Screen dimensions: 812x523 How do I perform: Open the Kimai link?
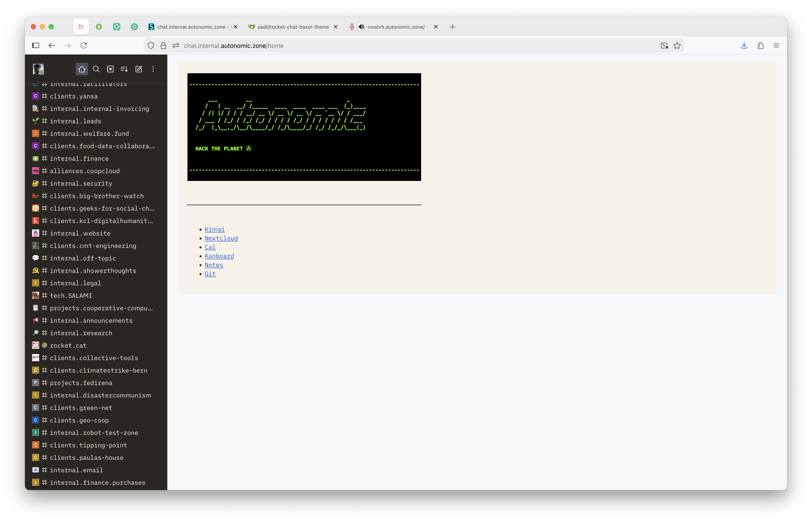point(215,230)
